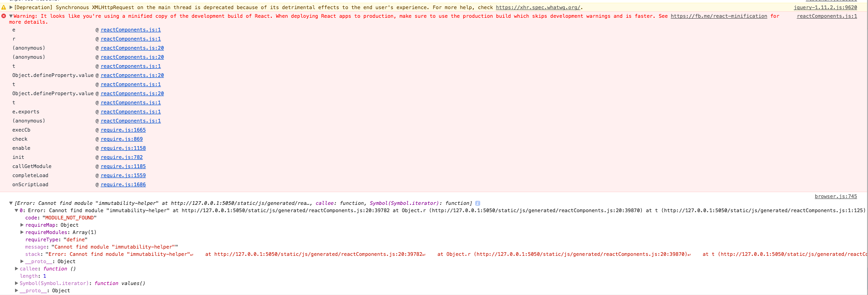
Task: Open require.js:1559 from completeLoad frame
Action: click(123, 175)
